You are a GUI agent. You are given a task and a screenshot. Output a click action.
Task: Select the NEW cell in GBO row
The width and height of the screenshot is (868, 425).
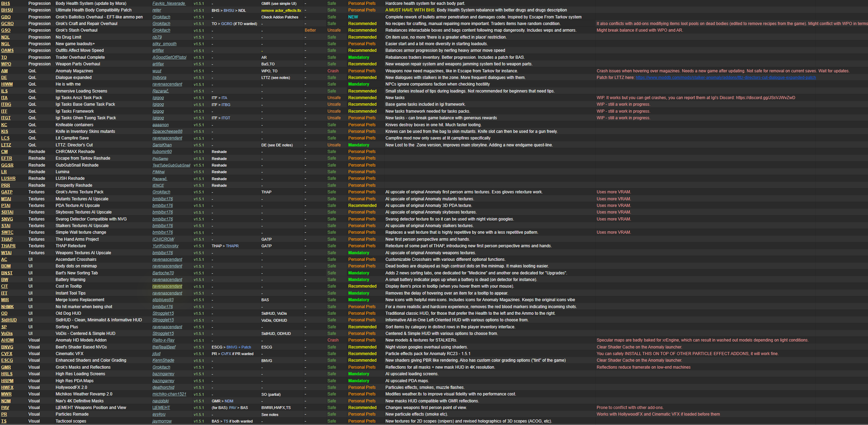[x=353, y=17]
